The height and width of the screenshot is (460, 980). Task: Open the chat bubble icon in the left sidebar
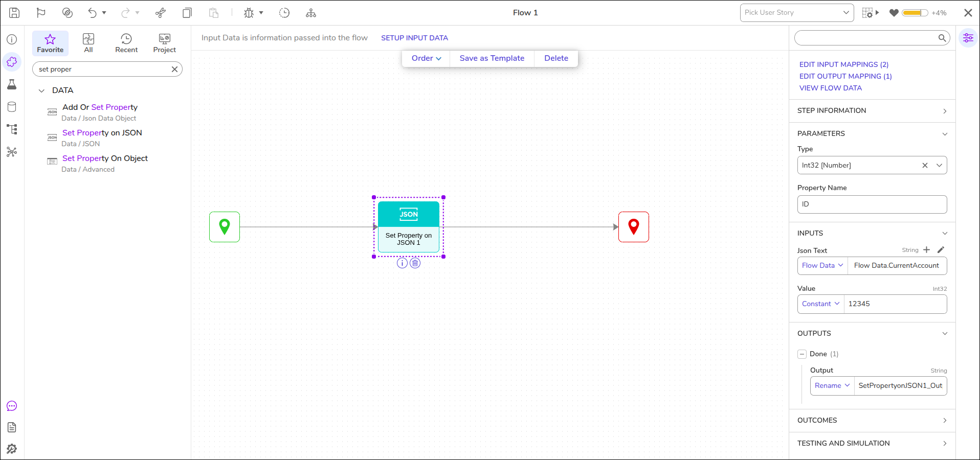(x=12, y=406)
